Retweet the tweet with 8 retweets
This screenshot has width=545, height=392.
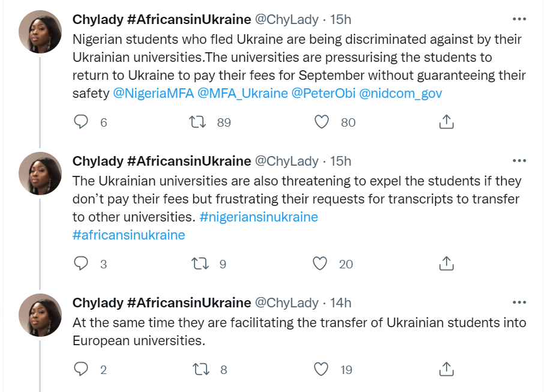click(x=197, y=370)
